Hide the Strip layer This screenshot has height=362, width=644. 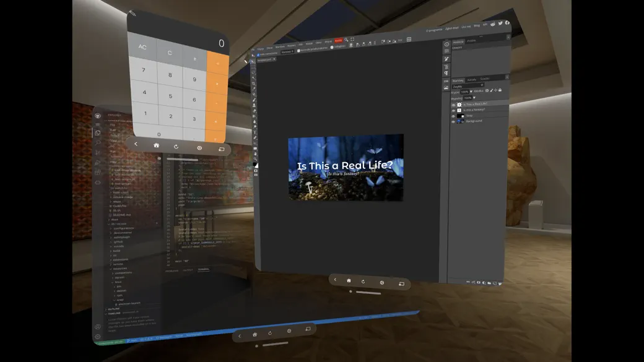[x=453, y=116]
